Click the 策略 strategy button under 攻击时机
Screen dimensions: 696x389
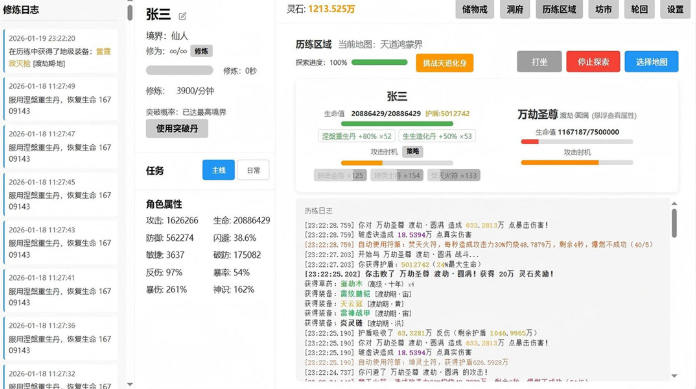coord(413,151)
